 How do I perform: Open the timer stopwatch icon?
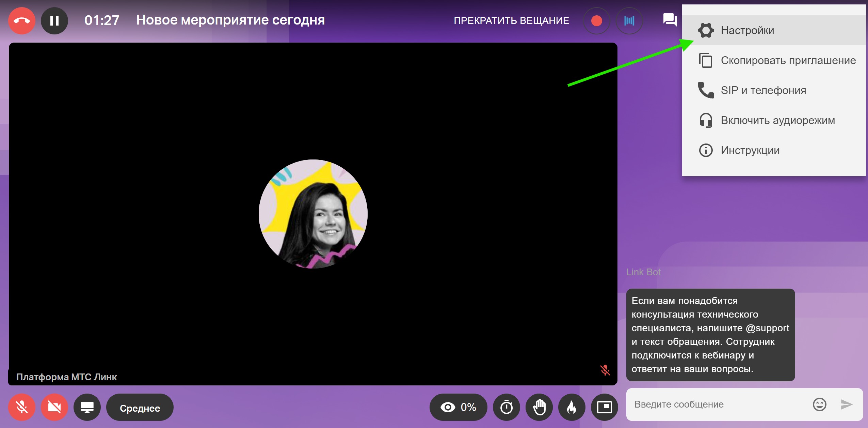pyautogui.click(x=507, y=407)
